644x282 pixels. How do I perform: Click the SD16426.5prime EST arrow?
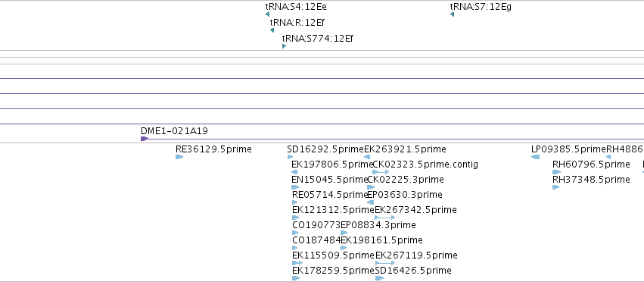379,278
